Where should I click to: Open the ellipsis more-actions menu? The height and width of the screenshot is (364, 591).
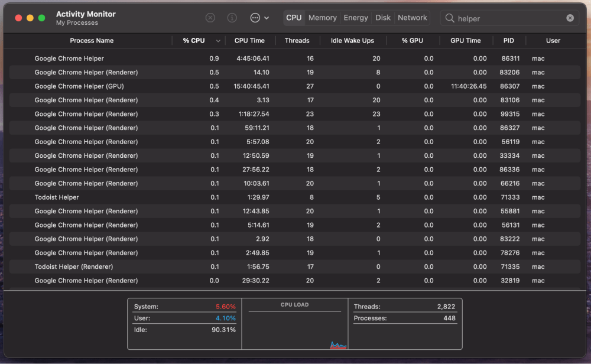pyautogui.click(x=259, y=18)
